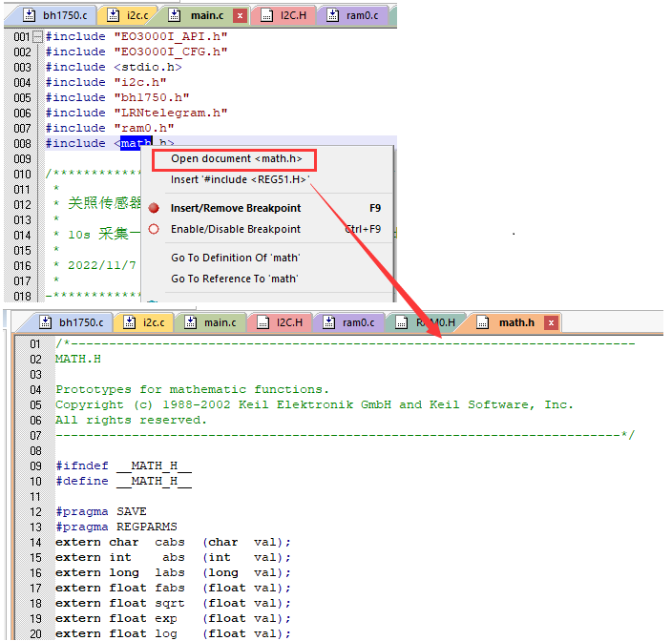Click the labs function prototype line
672x641 pixels.
point(173,573)
